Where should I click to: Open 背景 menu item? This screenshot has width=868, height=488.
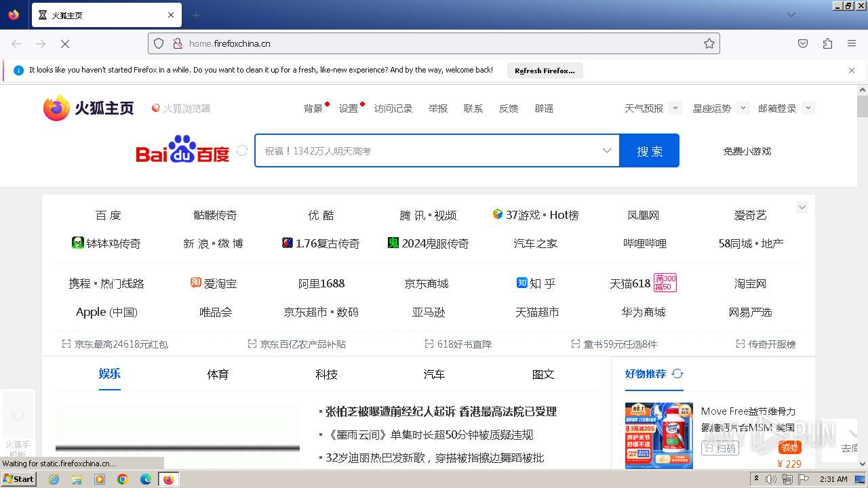point(313,108)
